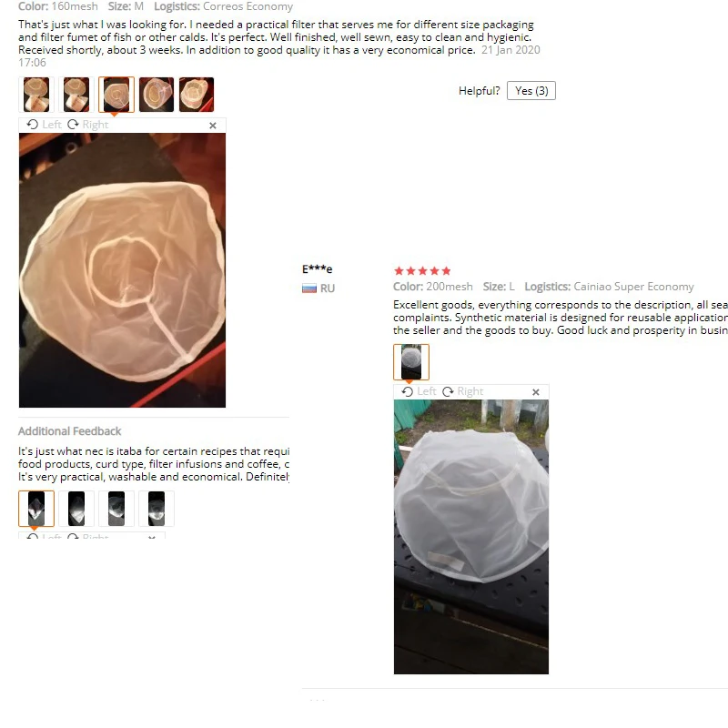
Task: Click the large mesh filter photo with red background
Action: click(x=122, y=270)
